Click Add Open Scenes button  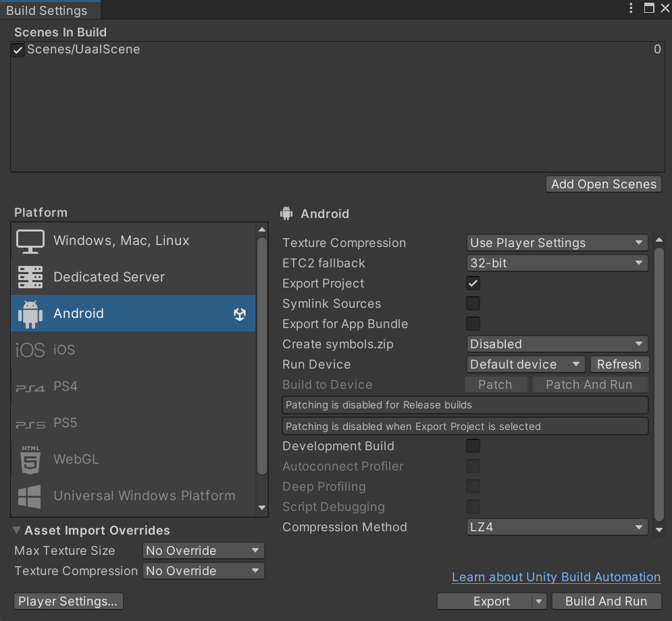603,184
